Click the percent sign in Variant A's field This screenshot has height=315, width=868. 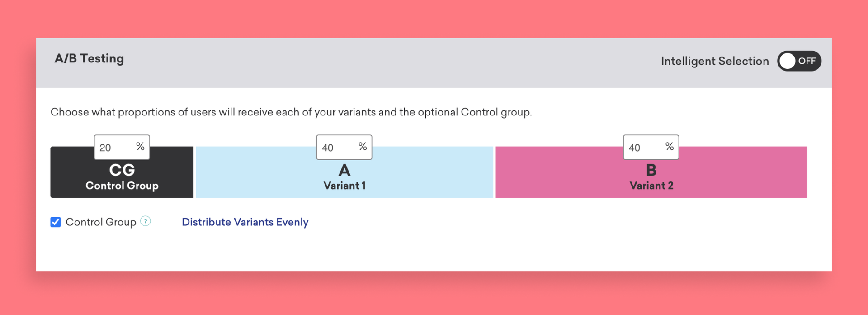tap(363, 147)
